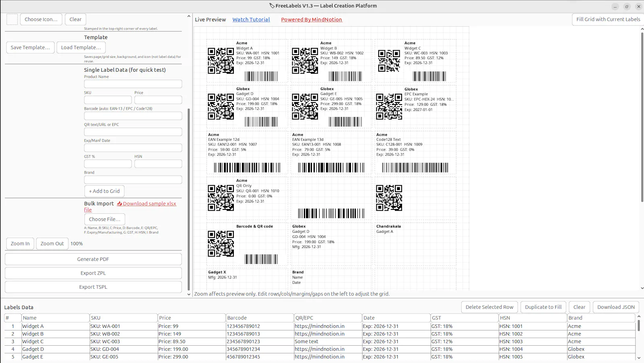The image size is (644, 363).
Task: Click Generate PDF button
Action: 93,259
